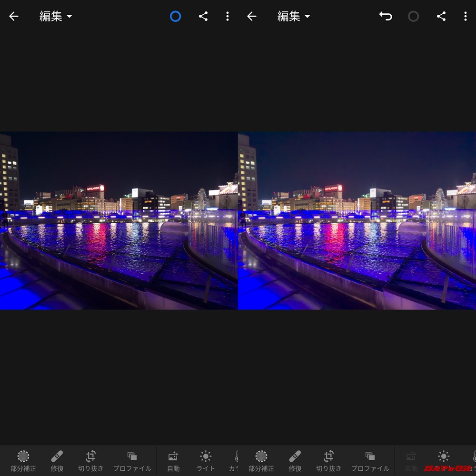Tap the back arrow in the right screen
The image size is (476, 476).
(252, 16)
